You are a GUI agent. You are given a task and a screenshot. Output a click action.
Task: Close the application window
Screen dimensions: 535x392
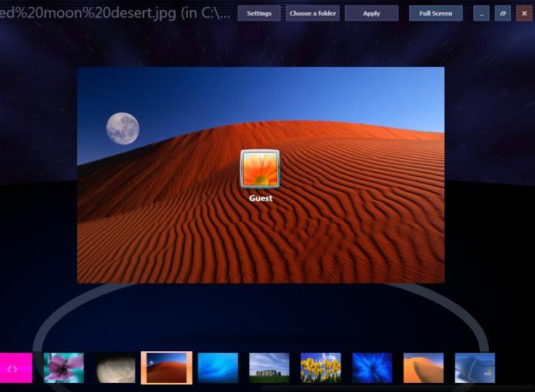(524, 14)
